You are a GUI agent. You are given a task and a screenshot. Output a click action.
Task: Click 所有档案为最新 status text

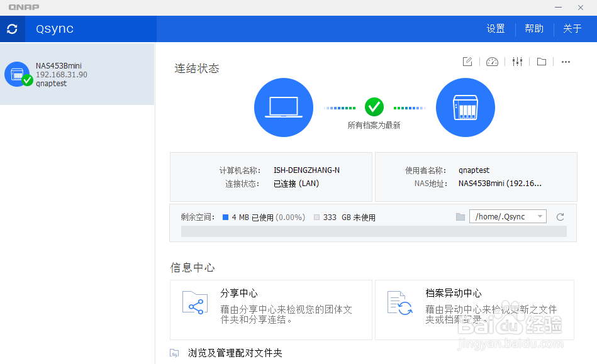click(374, 125)
